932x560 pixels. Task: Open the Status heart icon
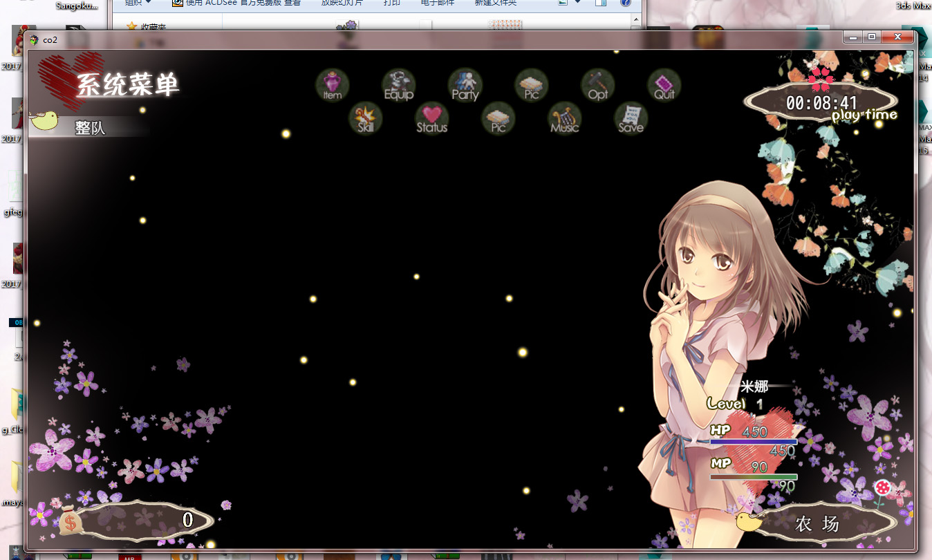click(432, 119)
